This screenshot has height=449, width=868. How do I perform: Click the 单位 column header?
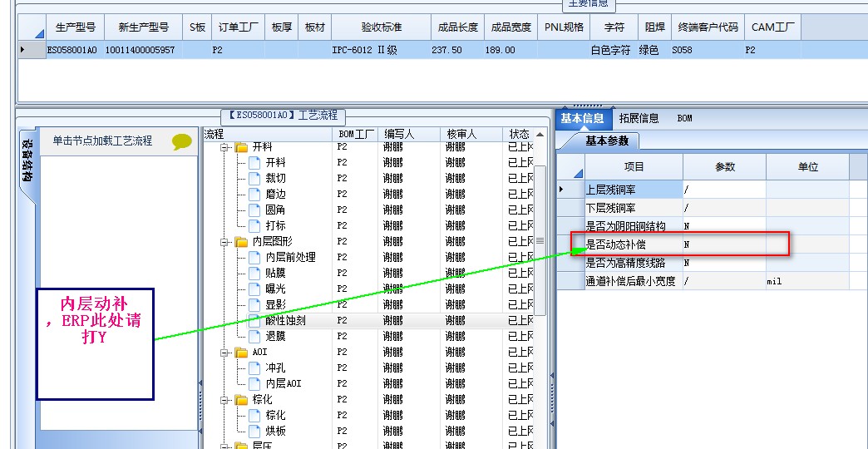[x=807, y=166]
